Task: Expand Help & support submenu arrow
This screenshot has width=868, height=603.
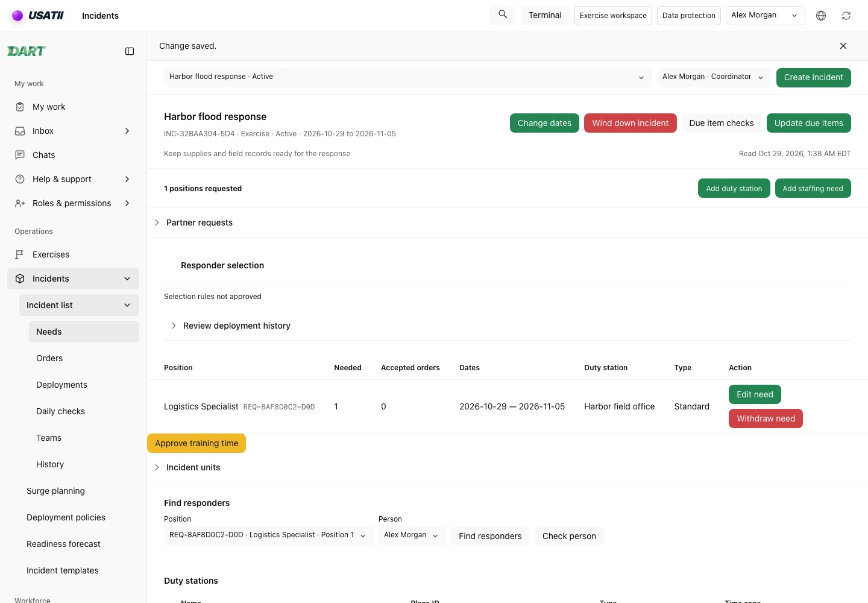Action: (x=127, y=179)
